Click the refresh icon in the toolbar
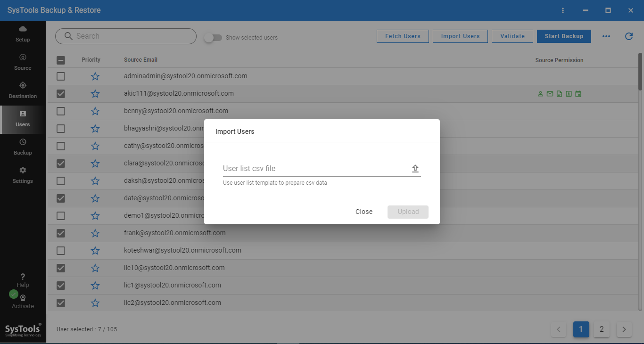This screenshot has height=344, width=644. click(x=629, y=36)
